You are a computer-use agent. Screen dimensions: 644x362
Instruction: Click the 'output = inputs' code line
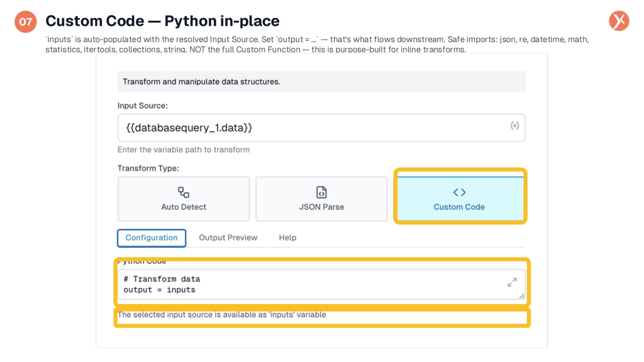[x=159, y=290]
